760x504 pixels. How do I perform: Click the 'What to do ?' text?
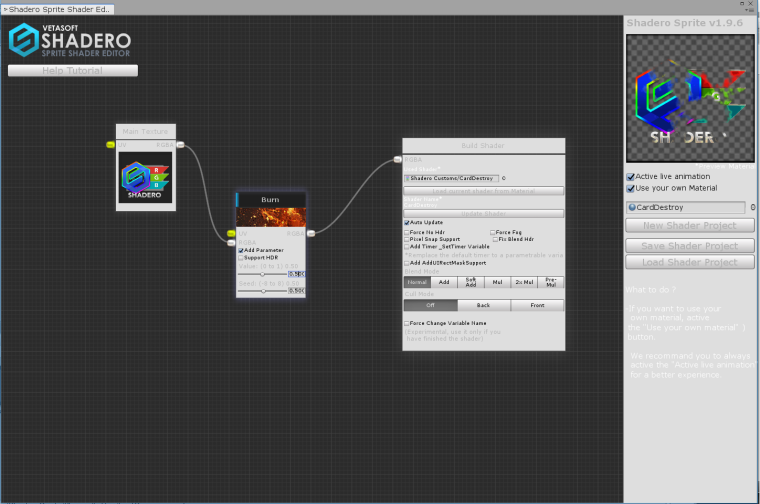click(x=650, y=290)
